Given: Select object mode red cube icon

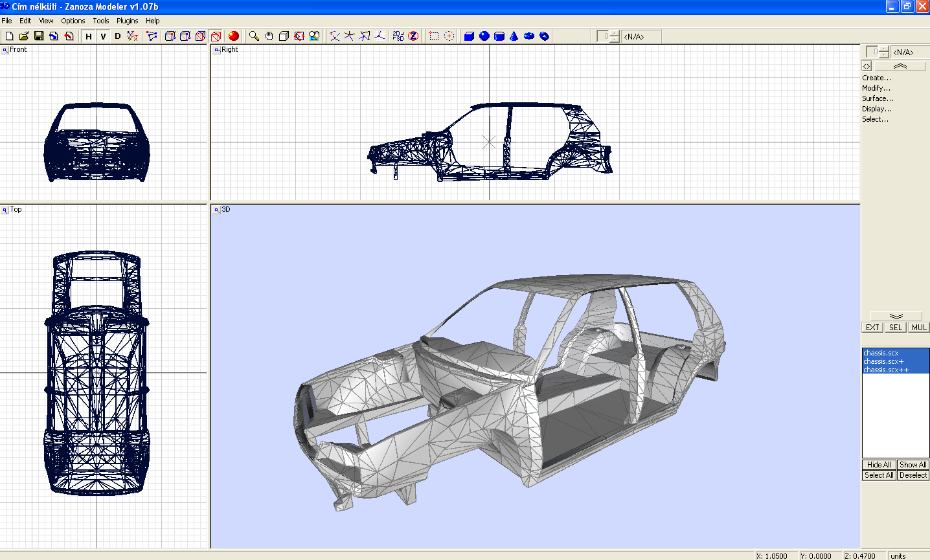Looking at the screenshot, I should coord(216,36).
